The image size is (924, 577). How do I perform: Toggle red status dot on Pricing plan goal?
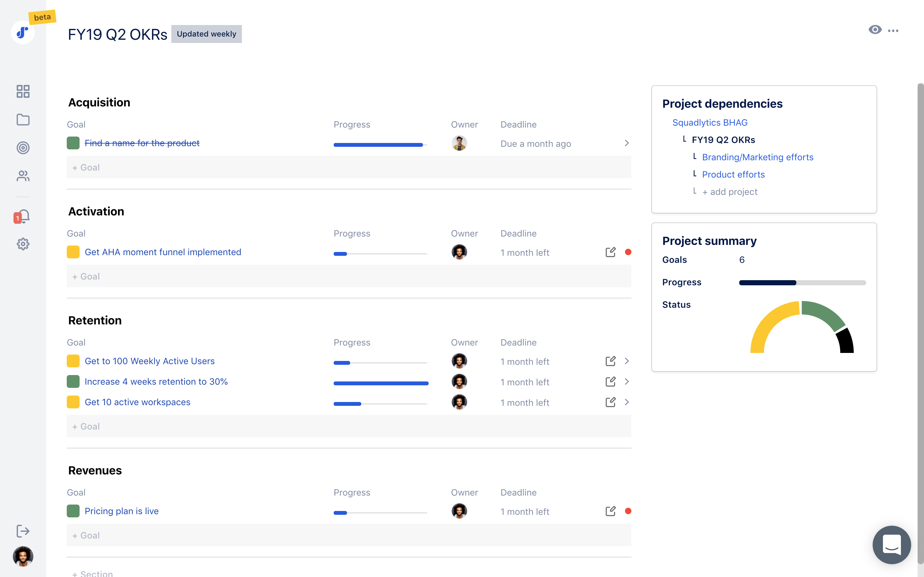click(x=628, y=511)
